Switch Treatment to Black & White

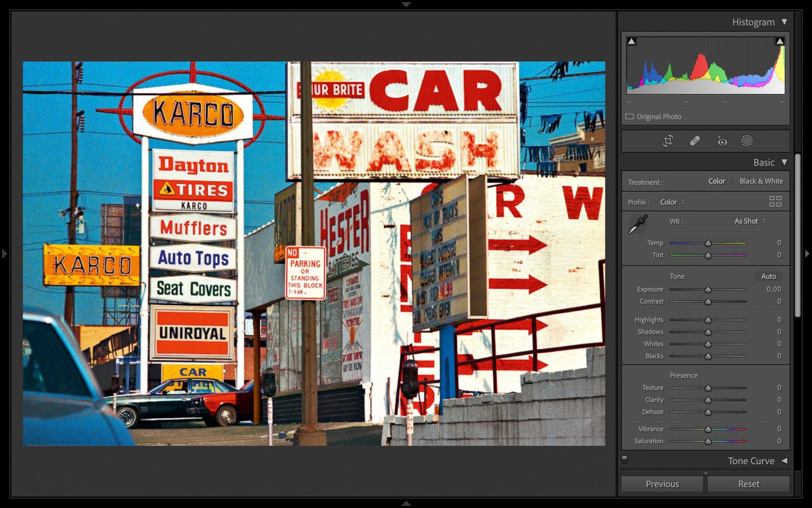(761, 181)
